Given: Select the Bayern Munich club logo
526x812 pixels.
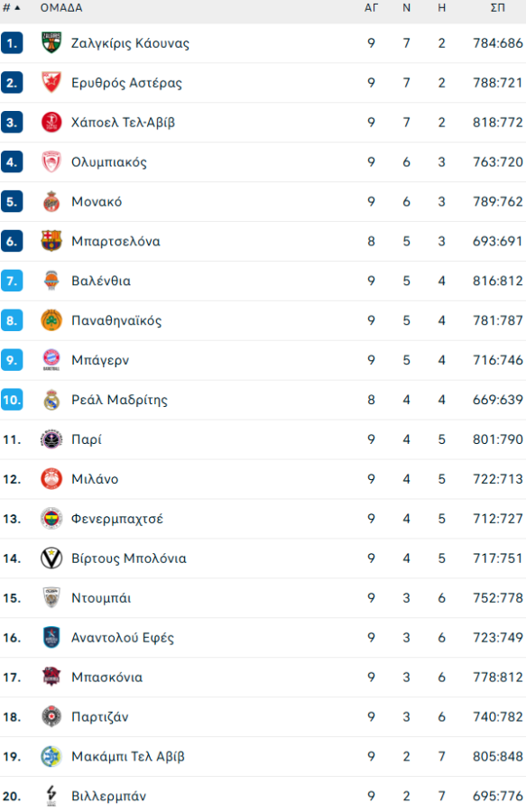Looking at the screenshot, I should point(52,360).
